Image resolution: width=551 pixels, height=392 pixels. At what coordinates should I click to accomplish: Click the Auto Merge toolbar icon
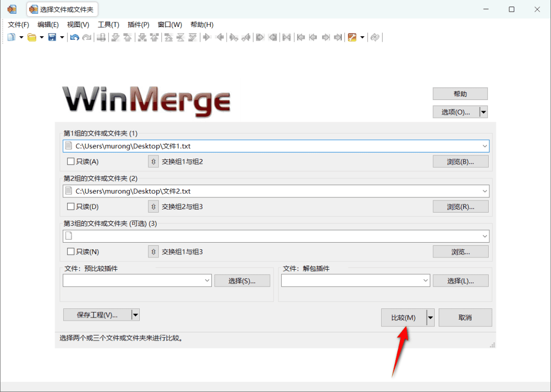coord(287,37)
